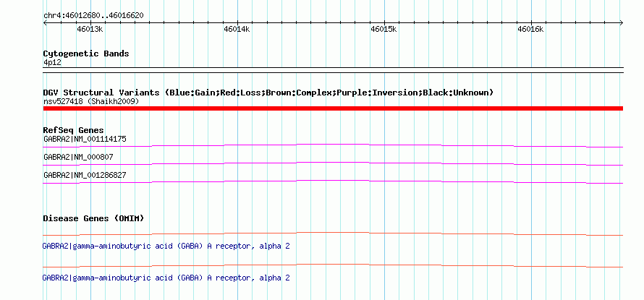The image size is (644, 300).
Task: Click the black 4p12 cytogenetic band bar
Action: [333, 70]
